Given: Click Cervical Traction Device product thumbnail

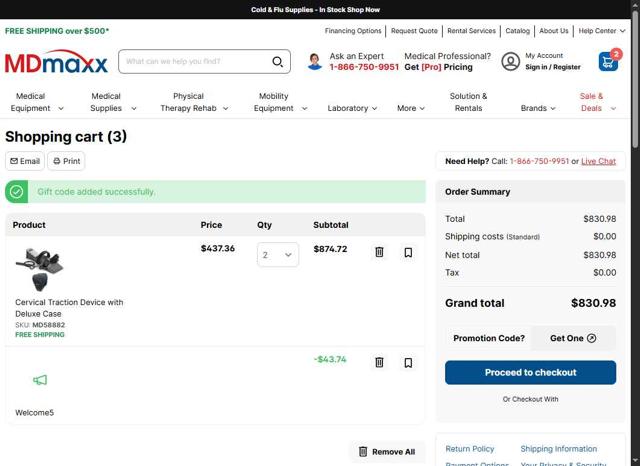Looking at the screenshot, I should click(40, 269).
